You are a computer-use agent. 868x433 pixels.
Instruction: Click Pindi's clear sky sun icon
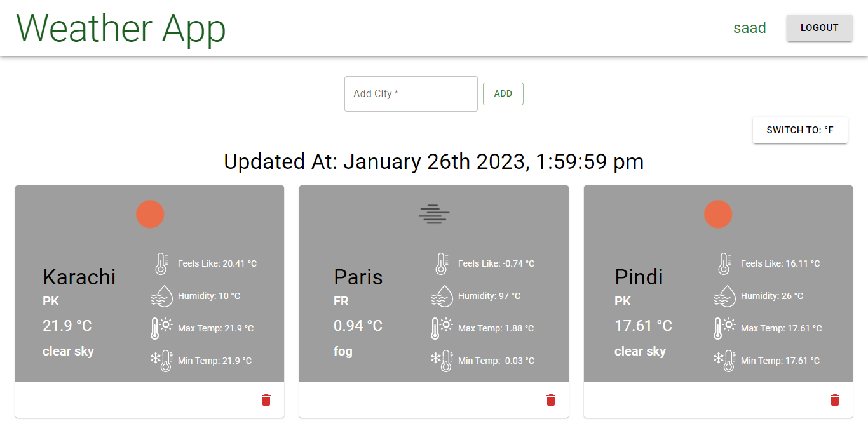718,214
